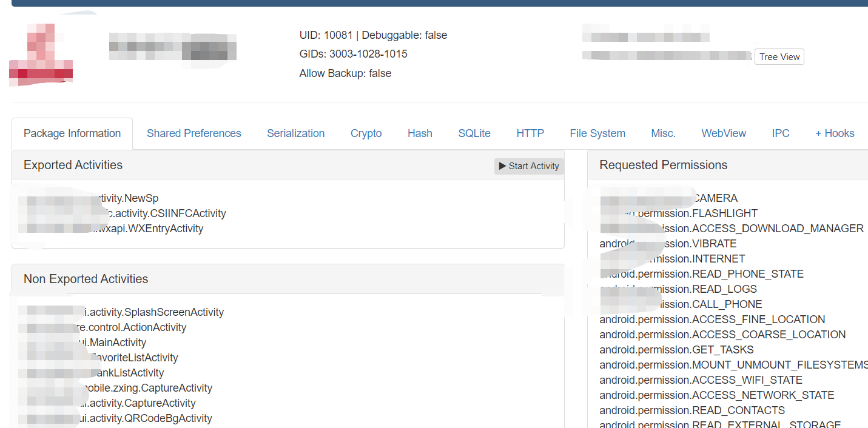The width and height of the screenshot is (868, 428).
Task: Click the Tree View button
Action: (x=779, y=57)
